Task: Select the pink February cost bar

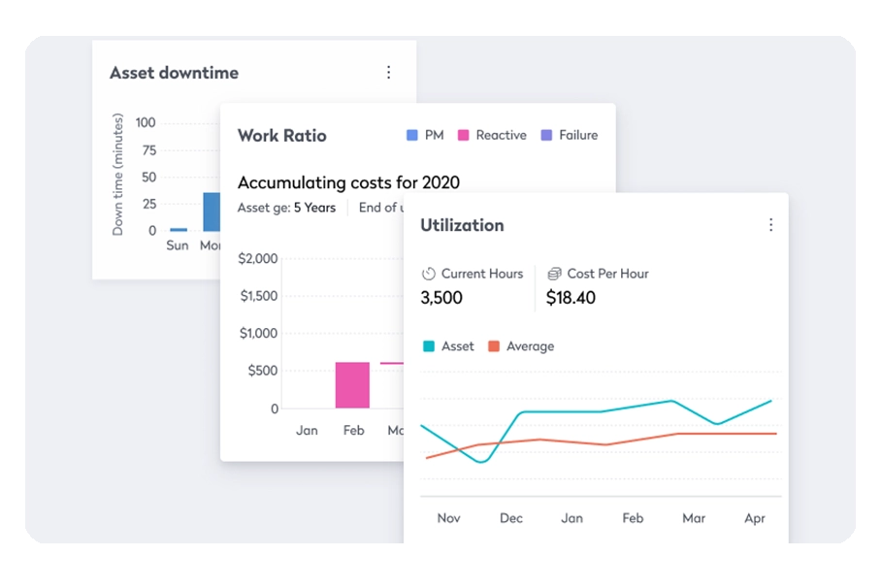Action: pyautogui.click(x=352, y=385)
